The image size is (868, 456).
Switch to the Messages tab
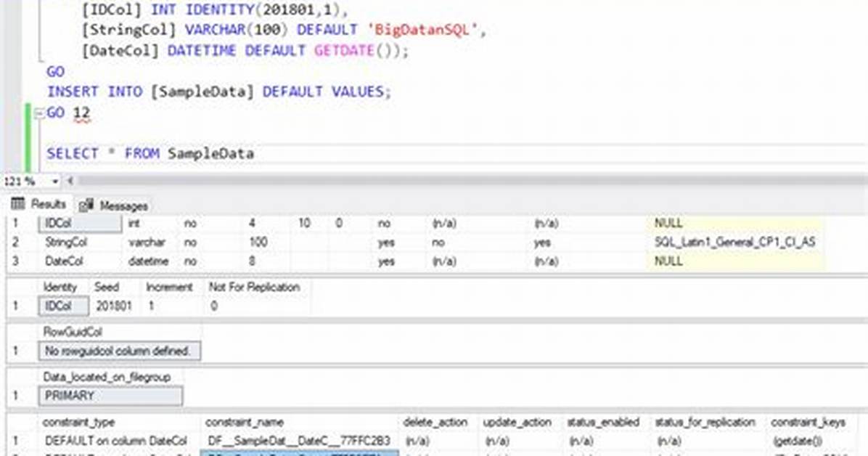click(x=113, y=205)
